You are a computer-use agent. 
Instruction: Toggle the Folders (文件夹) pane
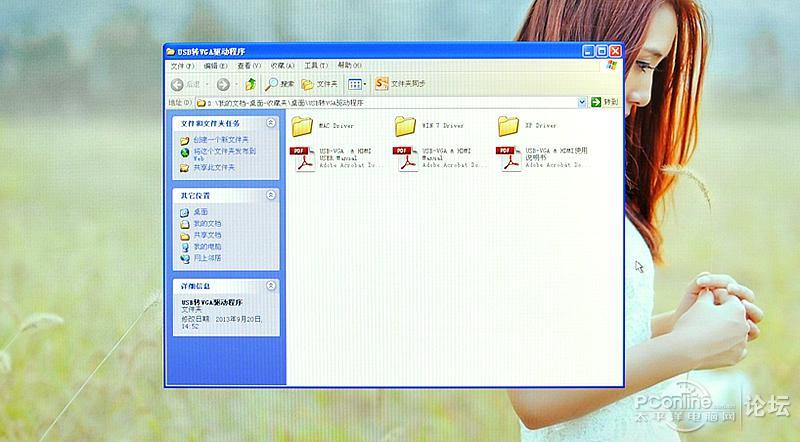click(x=319, y=84)
